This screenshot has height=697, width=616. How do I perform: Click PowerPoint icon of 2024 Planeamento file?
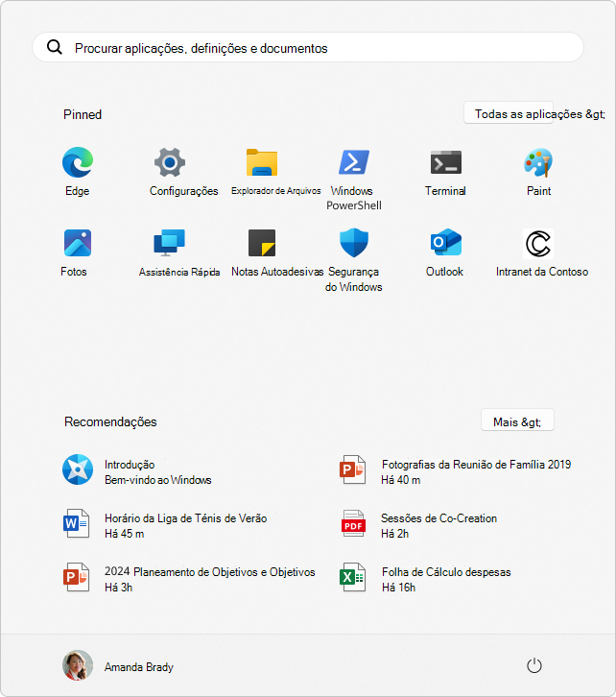pyautogui.click(x=77, y=577)
